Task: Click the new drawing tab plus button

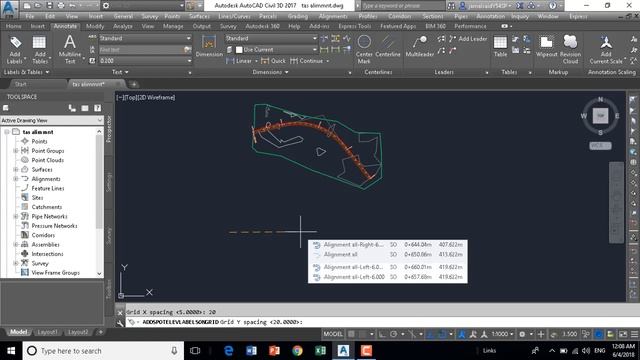Action: tap(133, 84)
